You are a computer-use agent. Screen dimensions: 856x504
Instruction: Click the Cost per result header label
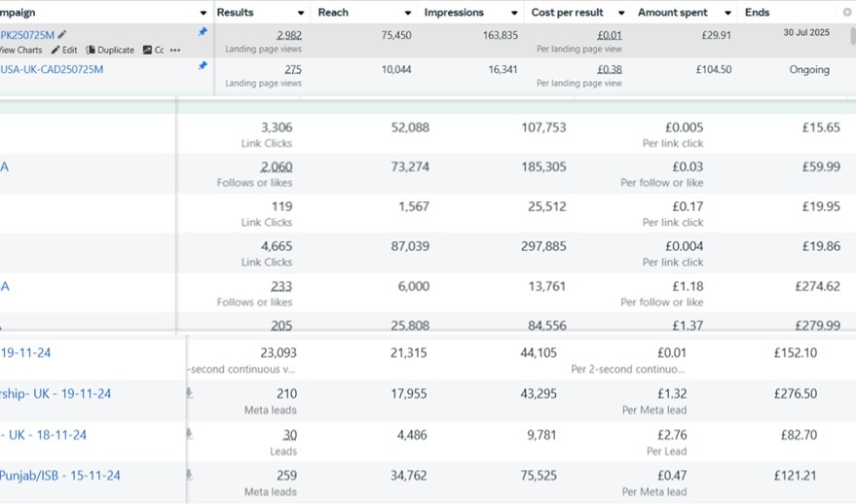pyautogui.click(x=567, y=13)
